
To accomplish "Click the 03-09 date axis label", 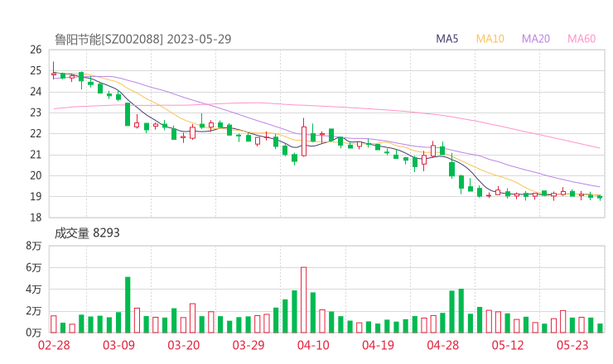I will pyautogui.click(x=118, y=345).
